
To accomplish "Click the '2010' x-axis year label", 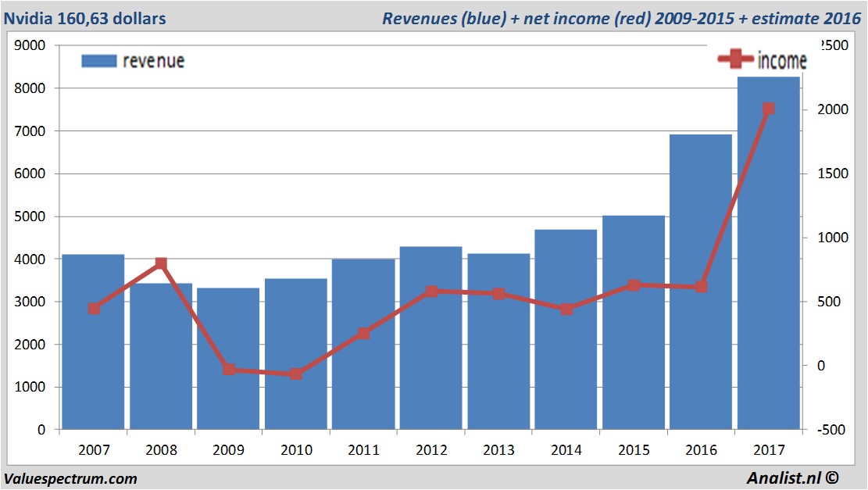I will pos(296,449).
